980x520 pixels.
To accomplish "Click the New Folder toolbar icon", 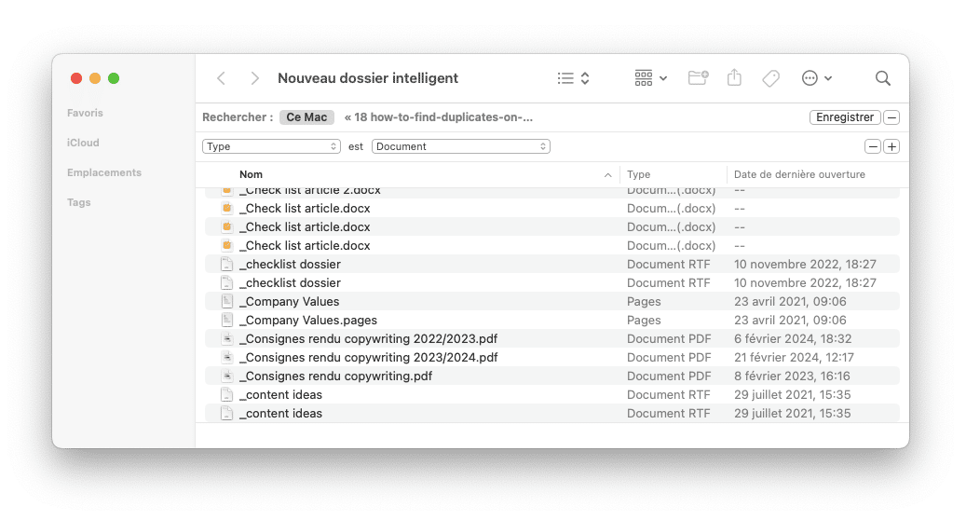I will coord(698,78).
